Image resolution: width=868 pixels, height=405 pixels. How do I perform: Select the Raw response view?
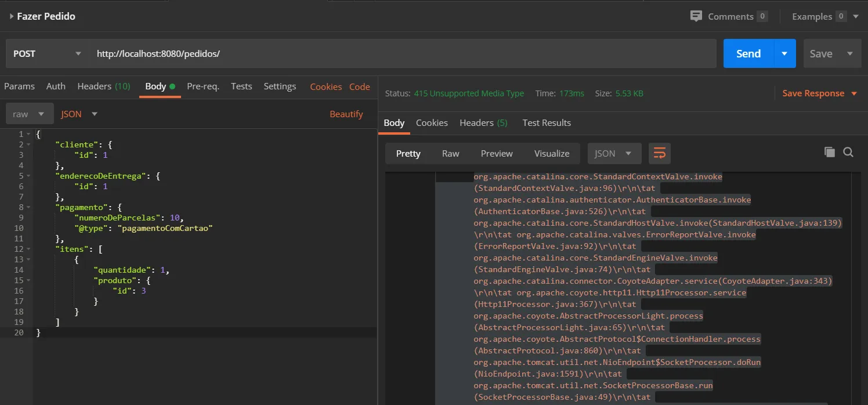coord(450,154)
